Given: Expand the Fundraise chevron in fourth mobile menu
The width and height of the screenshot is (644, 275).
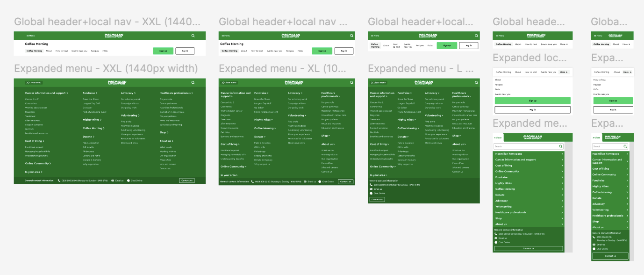Looking at the screenshot, I should [x=562, y=178].
